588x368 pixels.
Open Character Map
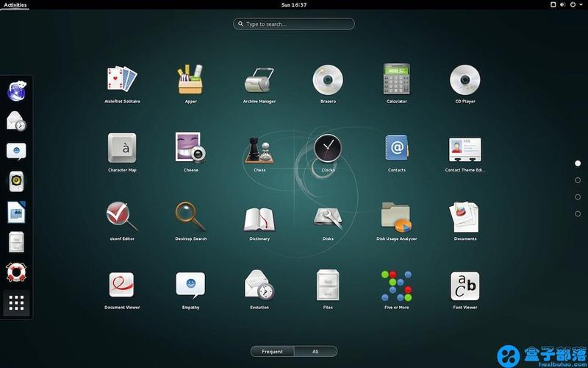point(122,152)
